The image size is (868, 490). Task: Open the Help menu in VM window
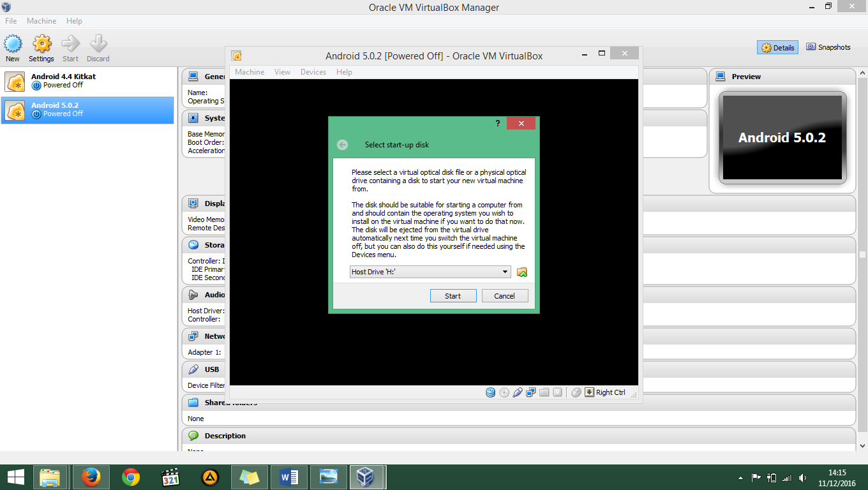344,72
